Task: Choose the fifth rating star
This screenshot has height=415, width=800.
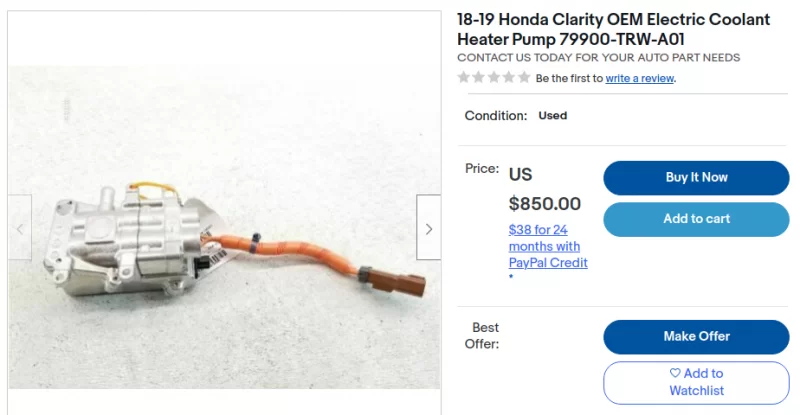Action: point(524,78)
